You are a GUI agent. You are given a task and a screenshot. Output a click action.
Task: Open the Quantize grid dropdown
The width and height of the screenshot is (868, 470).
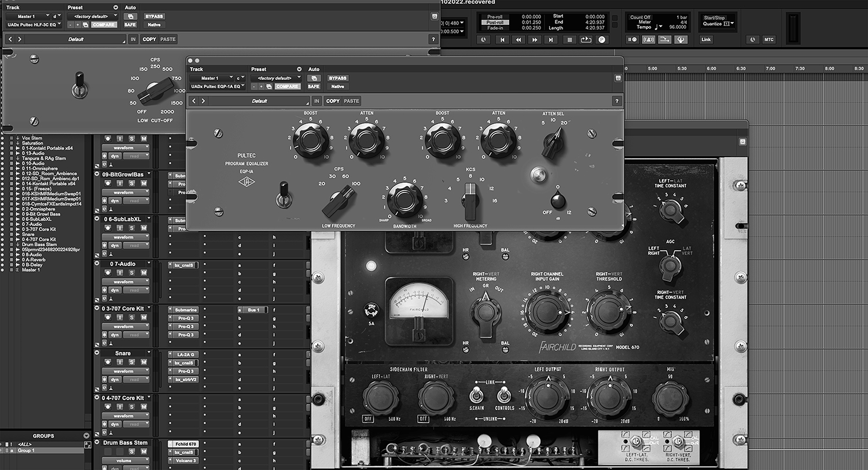[x=733, y=24]
